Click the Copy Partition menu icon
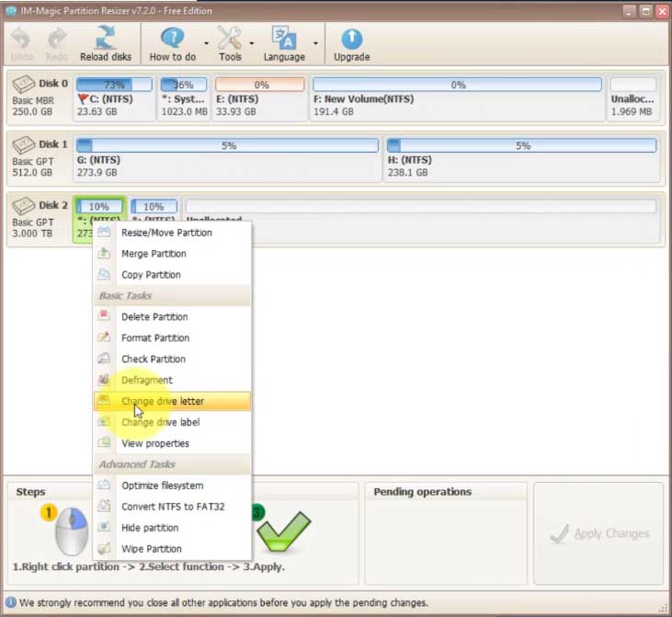Image resolution: width=672 pixels, height=617 pixels. pos(104,274)
